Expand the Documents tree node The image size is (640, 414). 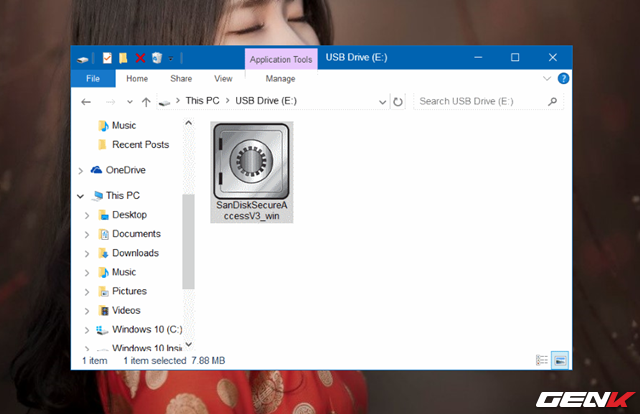click(x=87, y=234)
